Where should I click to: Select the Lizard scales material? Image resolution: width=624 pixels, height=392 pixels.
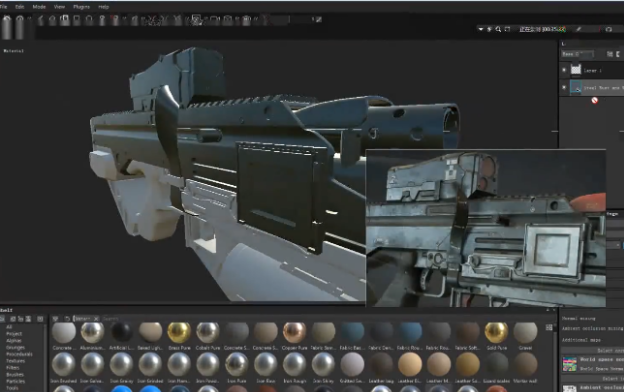496,365
